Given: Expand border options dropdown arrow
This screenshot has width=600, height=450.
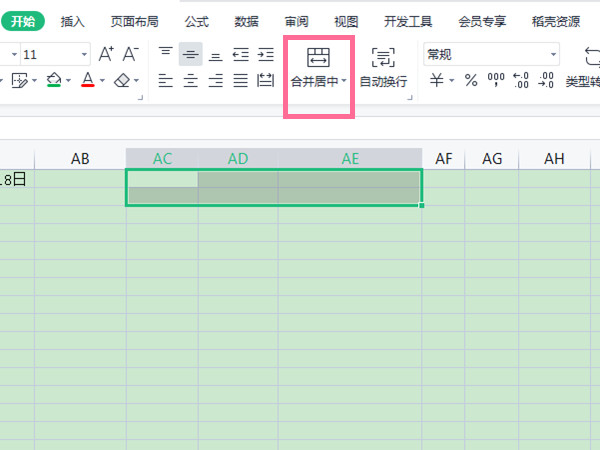Looking at the screenshot, I should tap(34, 80).
